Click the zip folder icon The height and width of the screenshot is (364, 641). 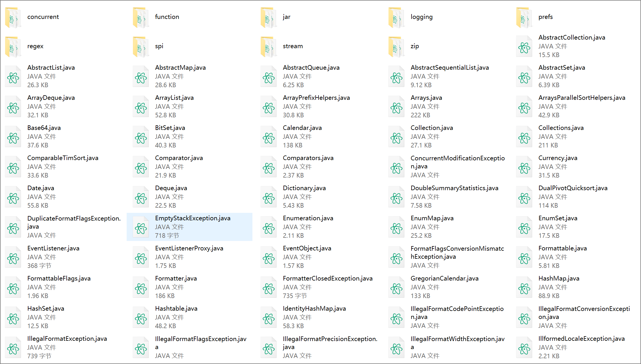397,47
